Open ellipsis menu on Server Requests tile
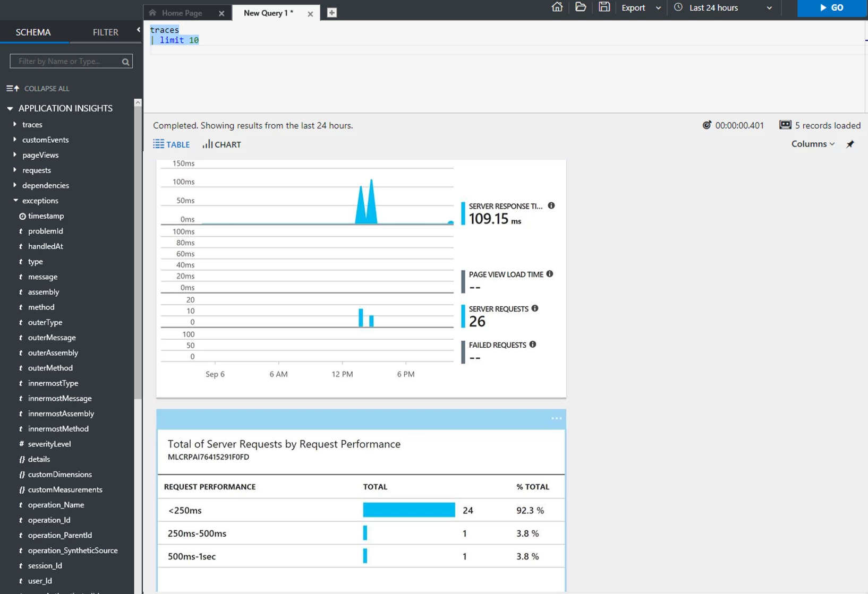Screen dimensions: 868x594 click(556, 418)
